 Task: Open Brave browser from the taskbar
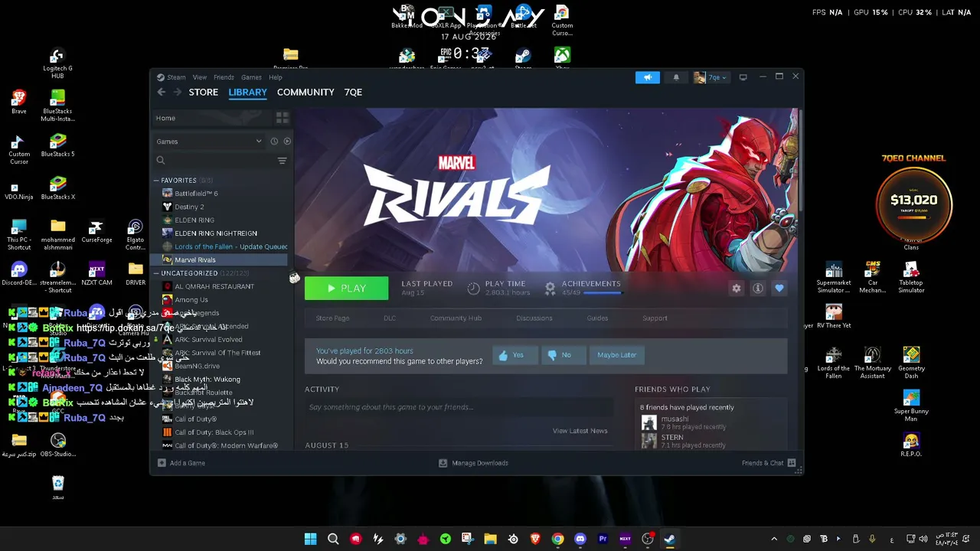(535, 539)
